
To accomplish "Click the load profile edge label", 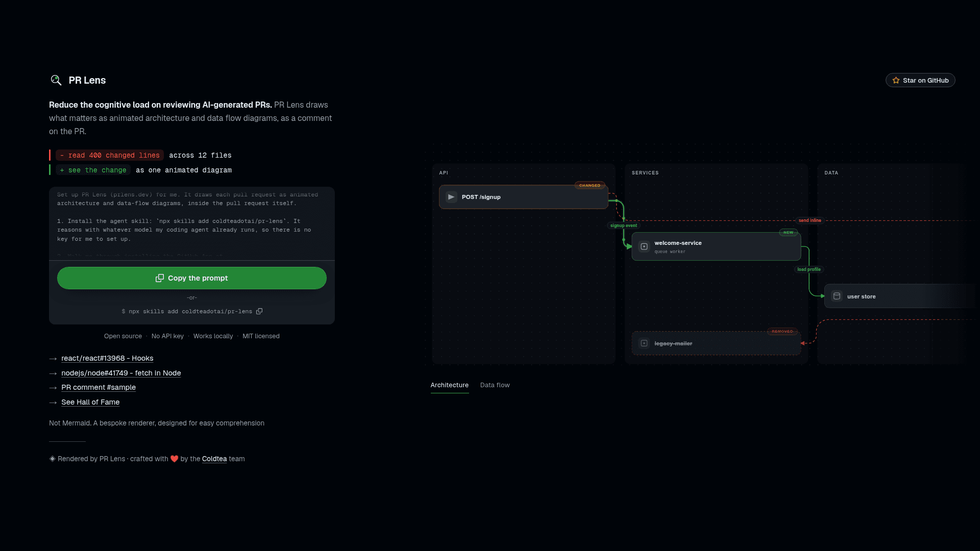I will pos(809,269).
